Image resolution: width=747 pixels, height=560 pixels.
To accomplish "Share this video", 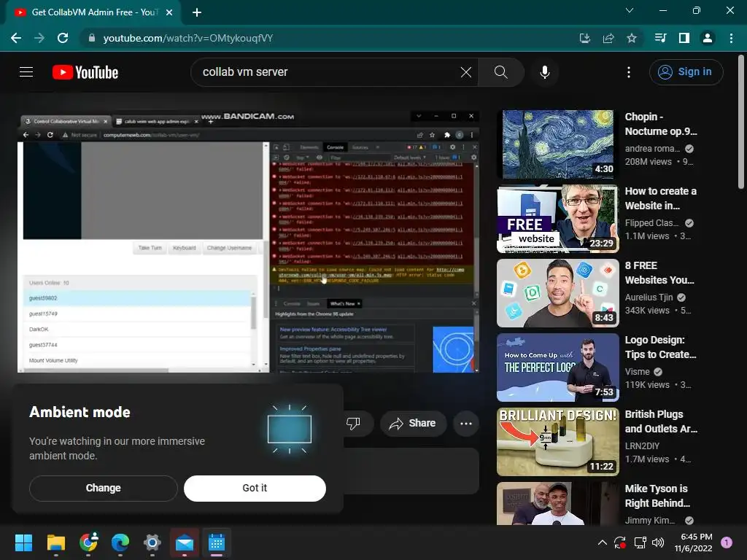I will [x=413, y=424].
